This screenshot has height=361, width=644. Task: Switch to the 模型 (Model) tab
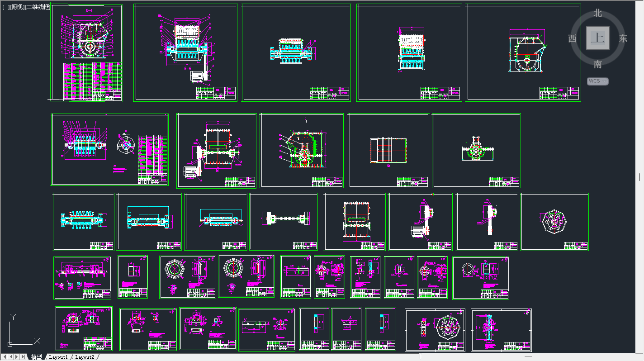tap(36, 357)
